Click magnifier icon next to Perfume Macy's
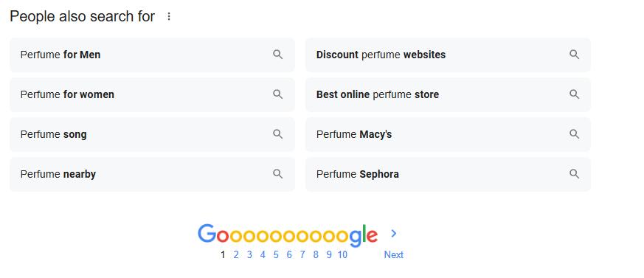644x278 pixels. [574, 134]
